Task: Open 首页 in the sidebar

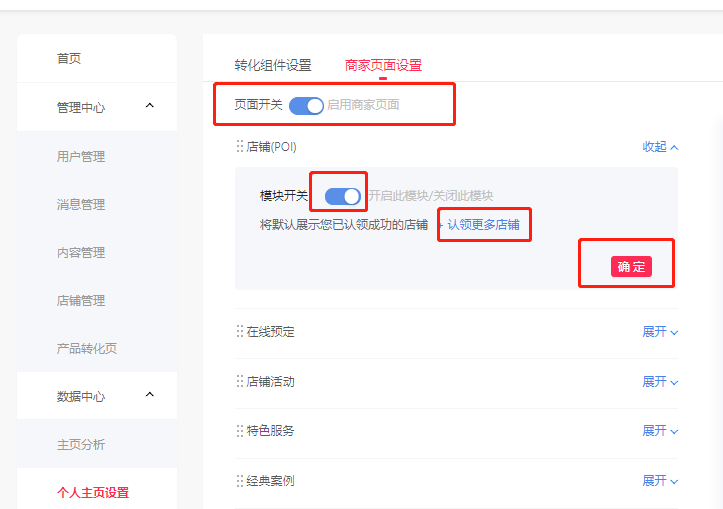Action: 69,59
